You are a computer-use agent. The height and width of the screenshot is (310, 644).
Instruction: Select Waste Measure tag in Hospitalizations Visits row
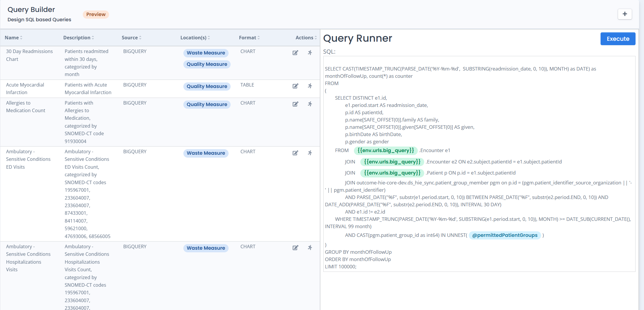[206, 248]
